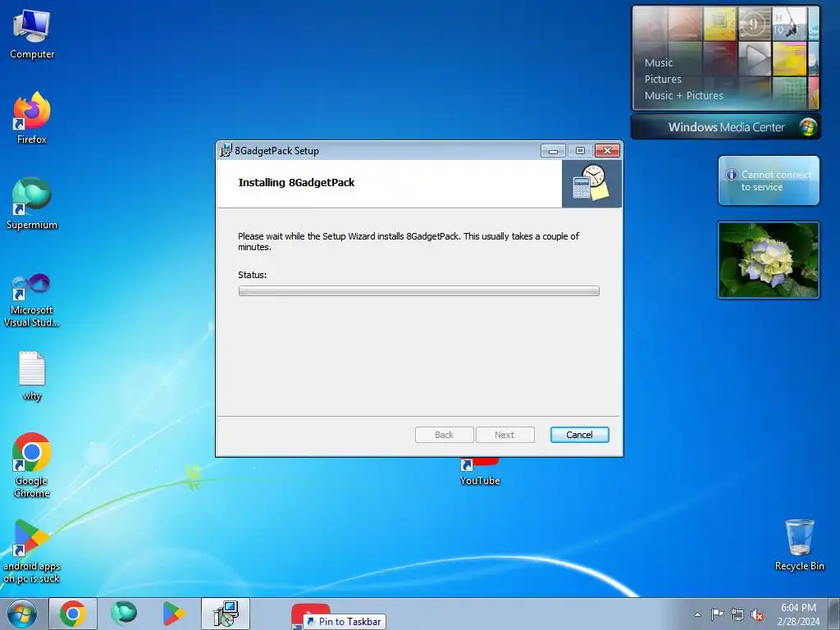Click the 'Status:' label
Screen dimensions: 840x630
coord(253,275)
